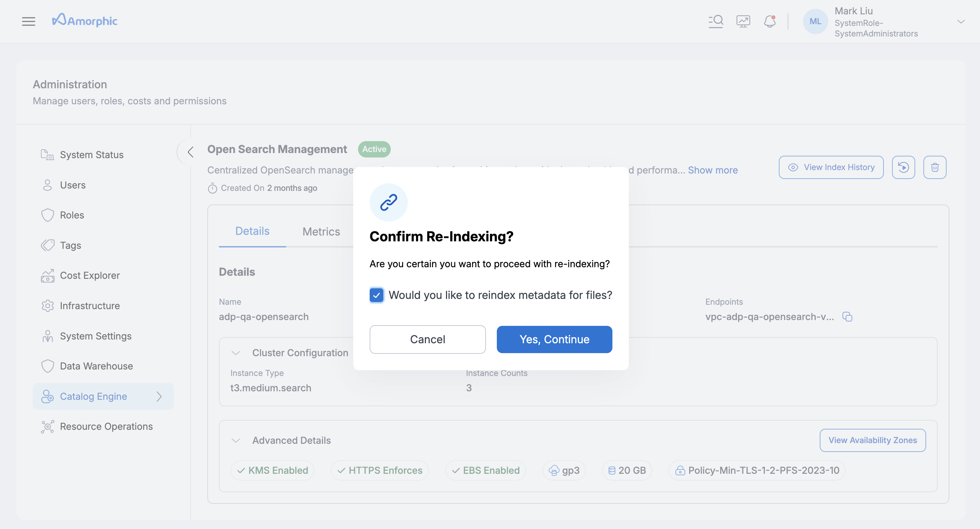This screenshot has width=980, height=529.
Task: Open Cost Explorer in the sidebar
Action: pyautogui.click(x=90, y=275)
